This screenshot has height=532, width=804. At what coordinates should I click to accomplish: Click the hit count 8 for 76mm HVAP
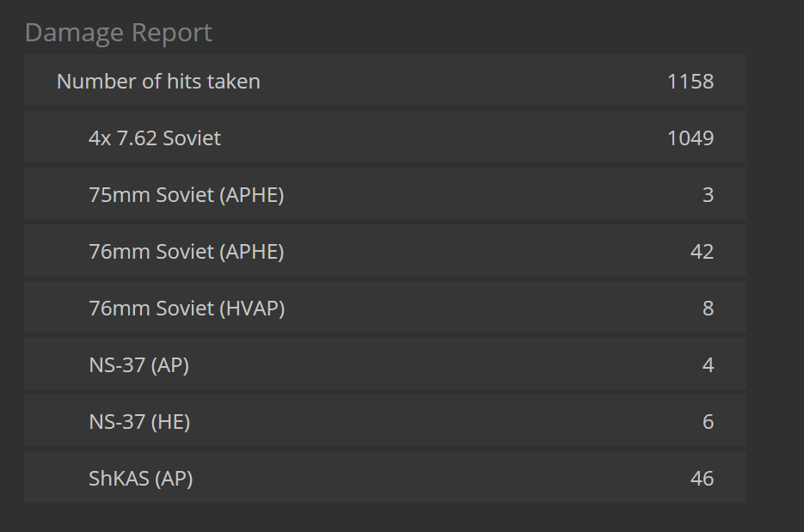pos(708,309)
